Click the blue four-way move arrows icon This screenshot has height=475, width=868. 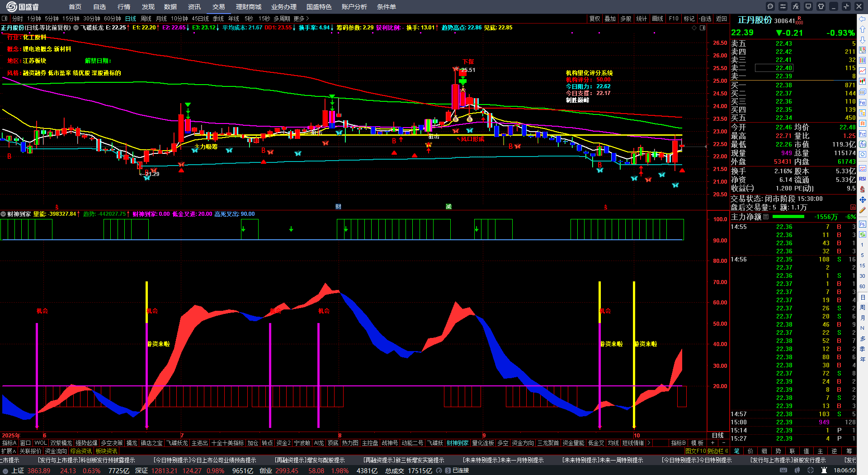pyautogui.click(x=863, y=199)
